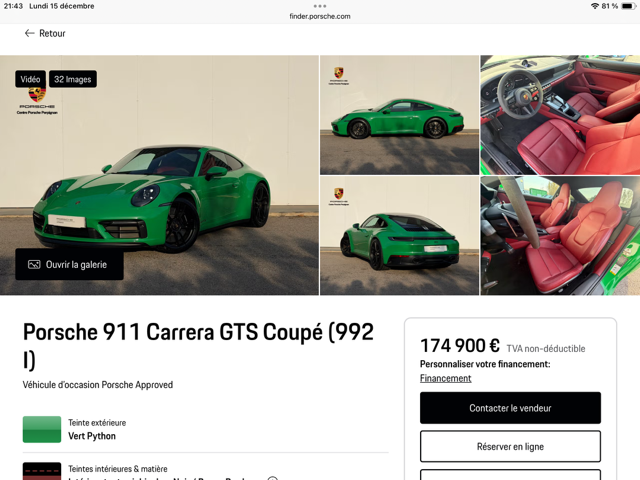Click Contacter le vendeur button
This screenshot has width=640, height=480.
(510, 408)
